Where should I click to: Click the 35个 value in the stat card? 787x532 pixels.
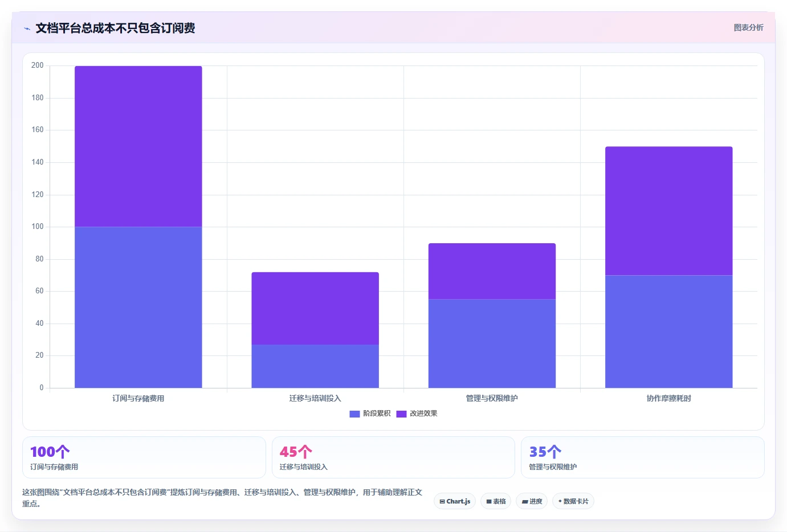click(x=545, y=452)
